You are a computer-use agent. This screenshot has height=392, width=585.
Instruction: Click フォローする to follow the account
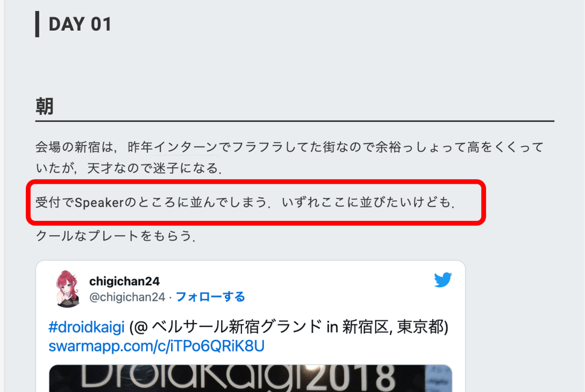point(210,296)
